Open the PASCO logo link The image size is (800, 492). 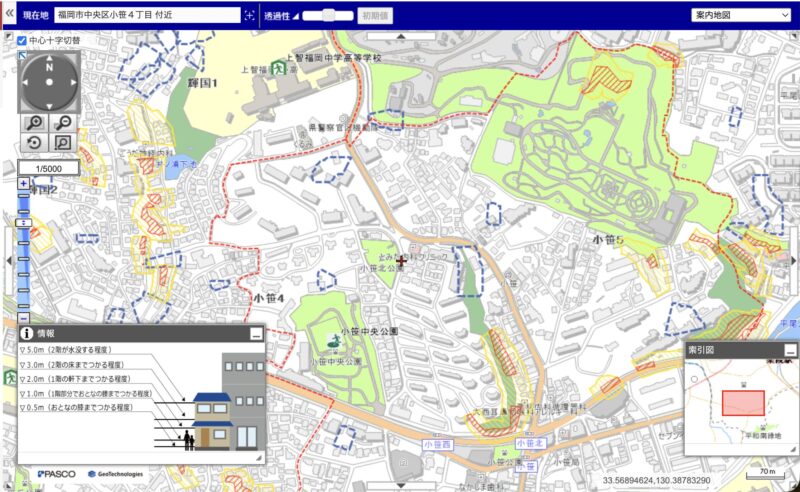click(x=56, y=474)
